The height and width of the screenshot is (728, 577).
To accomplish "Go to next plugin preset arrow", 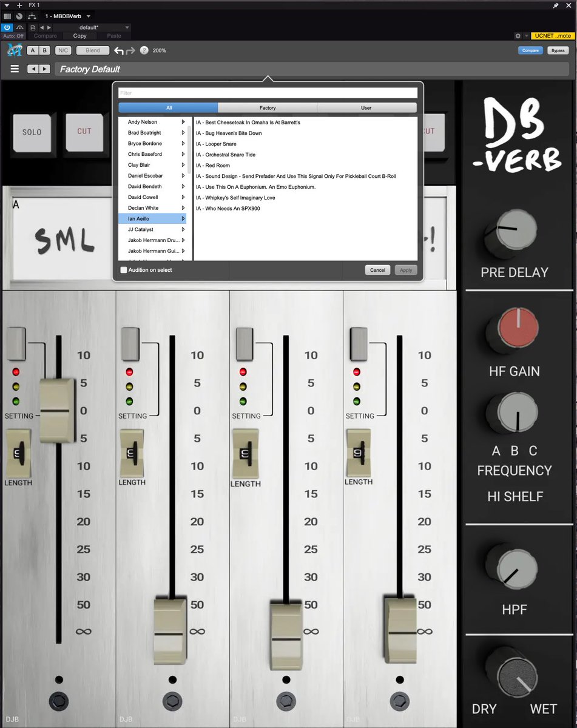I will click(44, 69).
